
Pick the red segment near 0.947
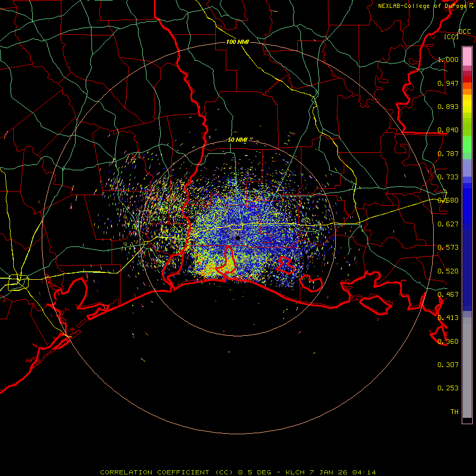click(467, 79)
